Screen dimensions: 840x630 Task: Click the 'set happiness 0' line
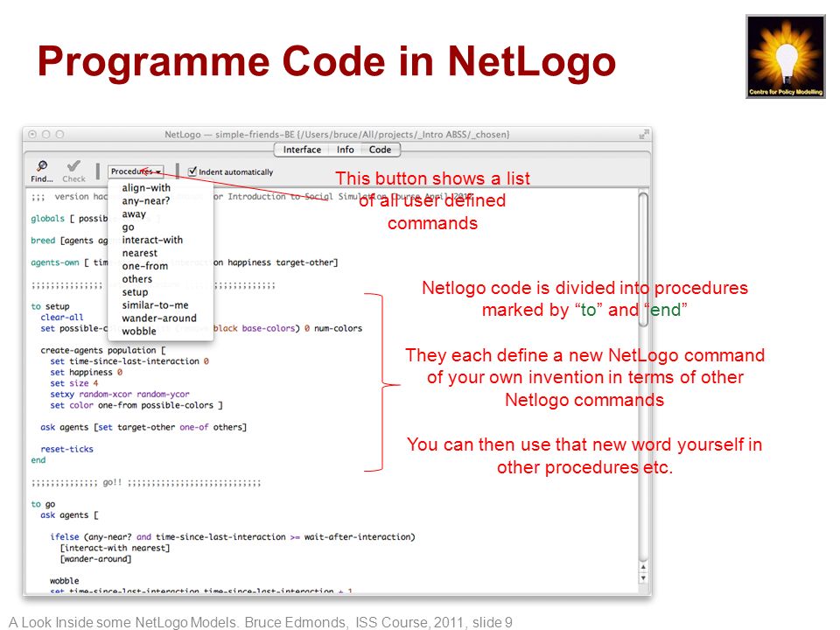(x=87, y=373)
